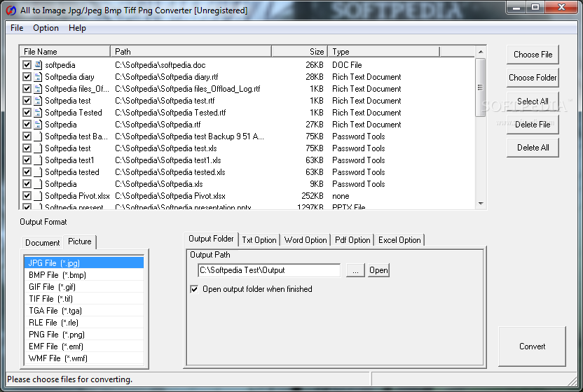
Task: Click the Delete File button
Action: click(533, 125)
